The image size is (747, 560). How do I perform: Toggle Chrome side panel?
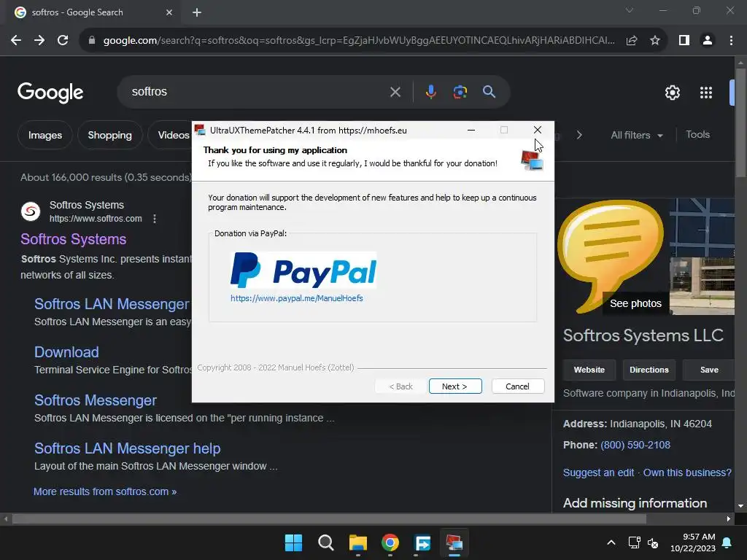point(684,41)
